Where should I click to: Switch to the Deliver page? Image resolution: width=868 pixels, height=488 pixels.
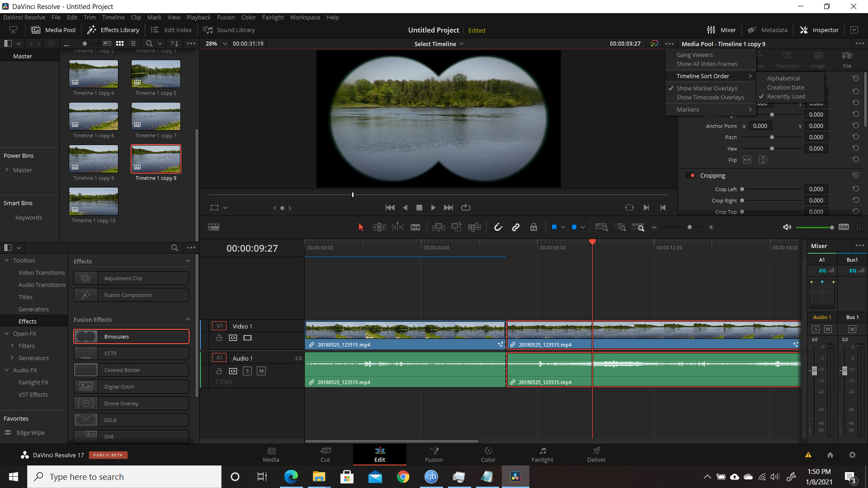point(596,455)
